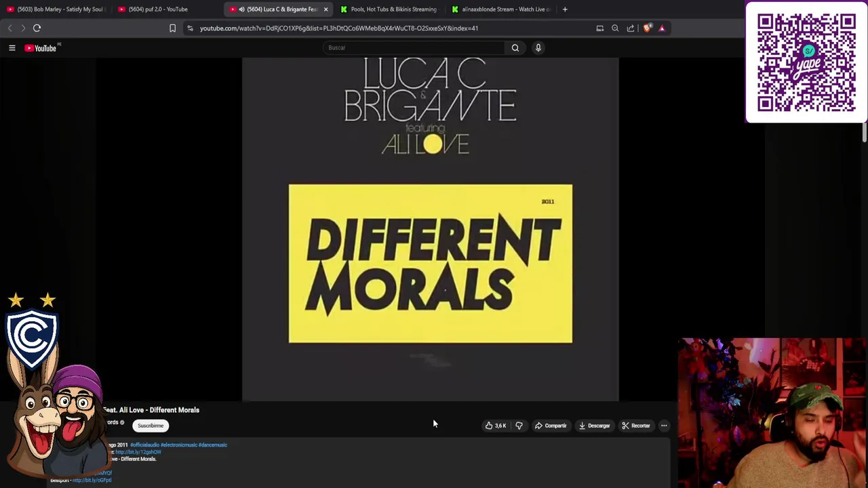868x488 pixels.
Task: Click the Recortar clip button
Action: [x=636, y=426]
